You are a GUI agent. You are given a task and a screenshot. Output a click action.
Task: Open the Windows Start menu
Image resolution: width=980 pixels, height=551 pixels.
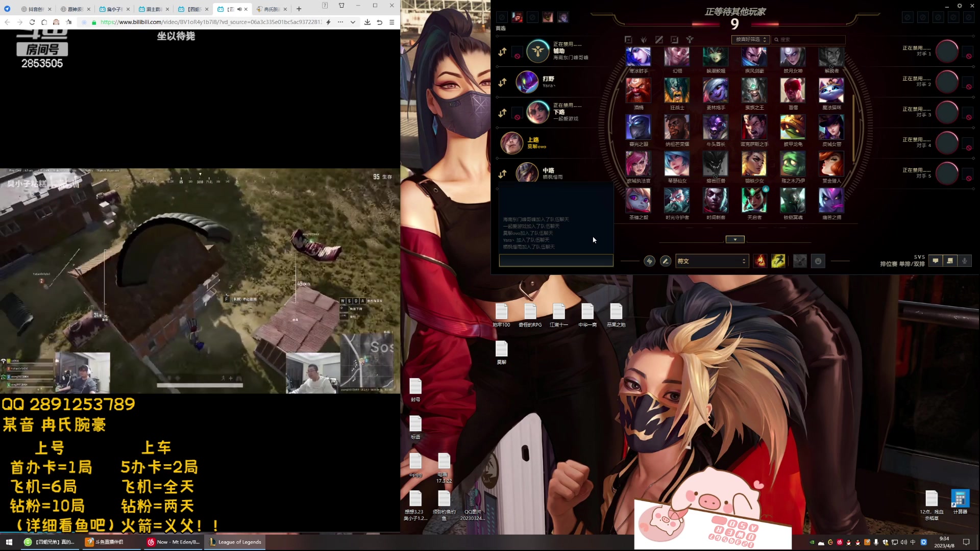9,542
